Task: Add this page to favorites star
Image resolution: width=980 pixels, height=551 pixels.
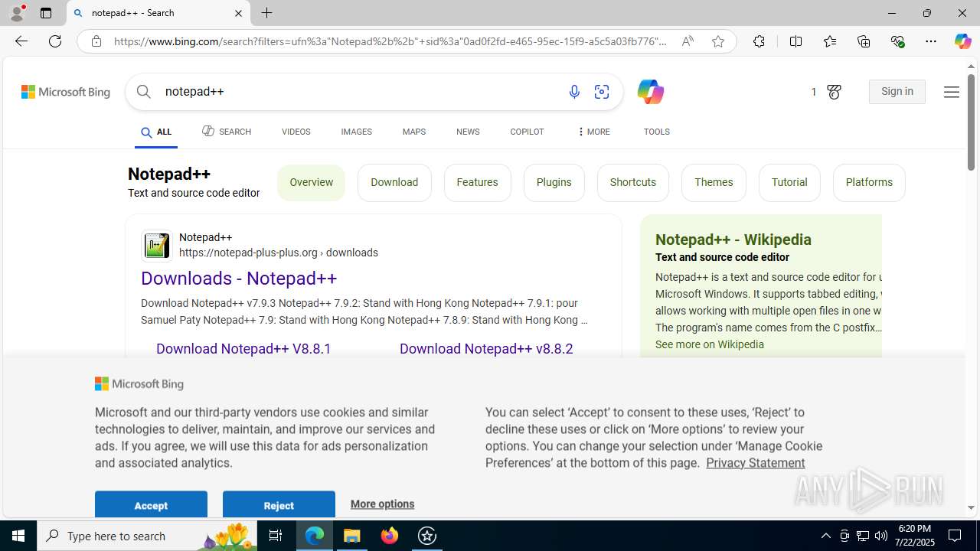Action: click(x=718, y=41)
